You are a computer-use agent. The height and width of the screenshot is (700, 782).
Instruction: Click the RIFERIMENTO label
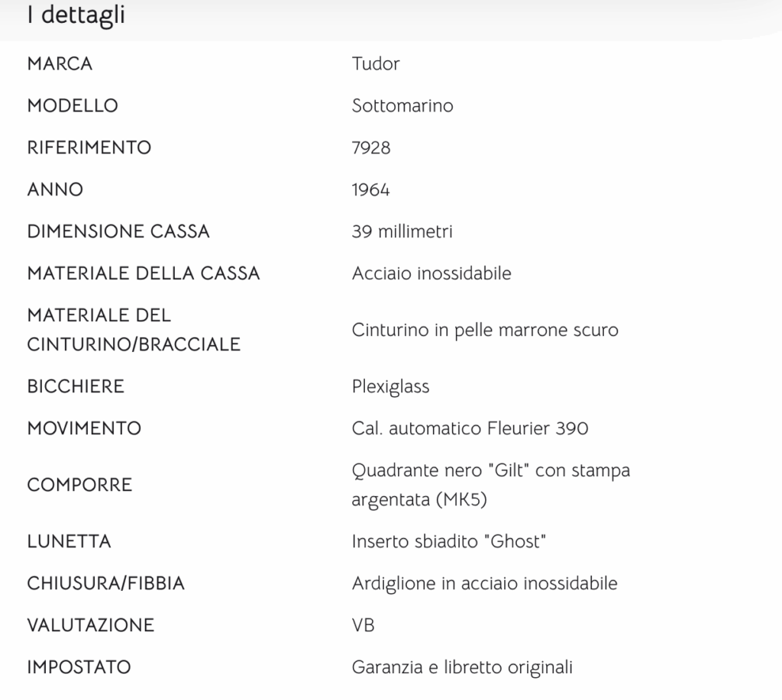pyautogui.click(x=89, y=147)
